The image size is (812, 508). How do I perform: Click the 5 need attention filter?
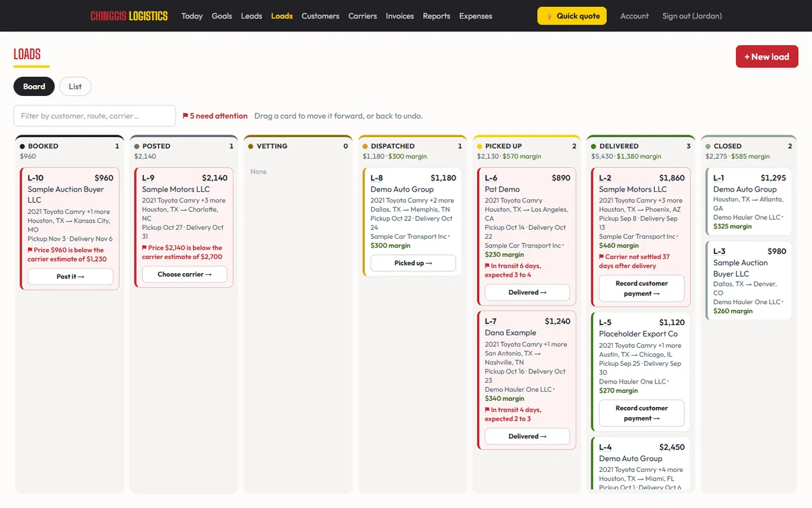pyautogui.click(x=215, y=116)
